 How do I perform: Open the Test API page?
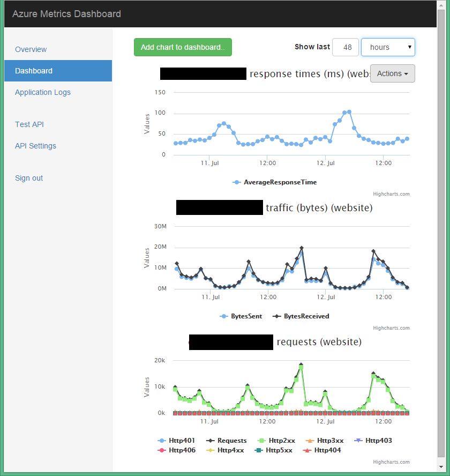tap(29, 124)
